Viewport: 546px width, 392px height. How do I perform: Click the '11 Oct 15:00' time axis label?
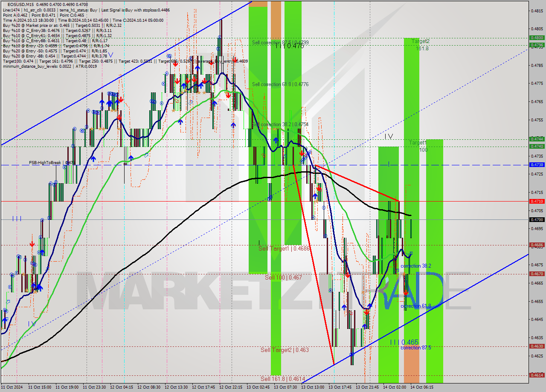39,387
